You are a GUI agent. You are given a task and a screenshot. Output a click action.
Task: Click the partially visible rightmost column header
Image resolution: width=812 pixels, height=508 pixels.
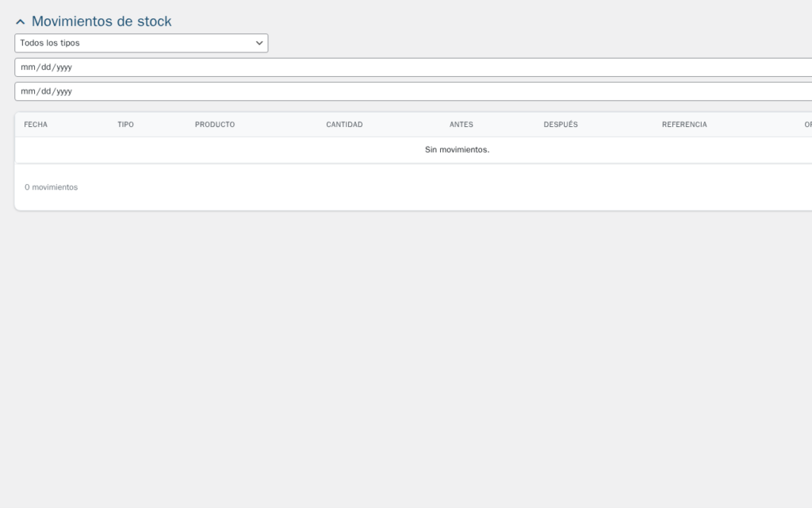(x=807, y=125)
